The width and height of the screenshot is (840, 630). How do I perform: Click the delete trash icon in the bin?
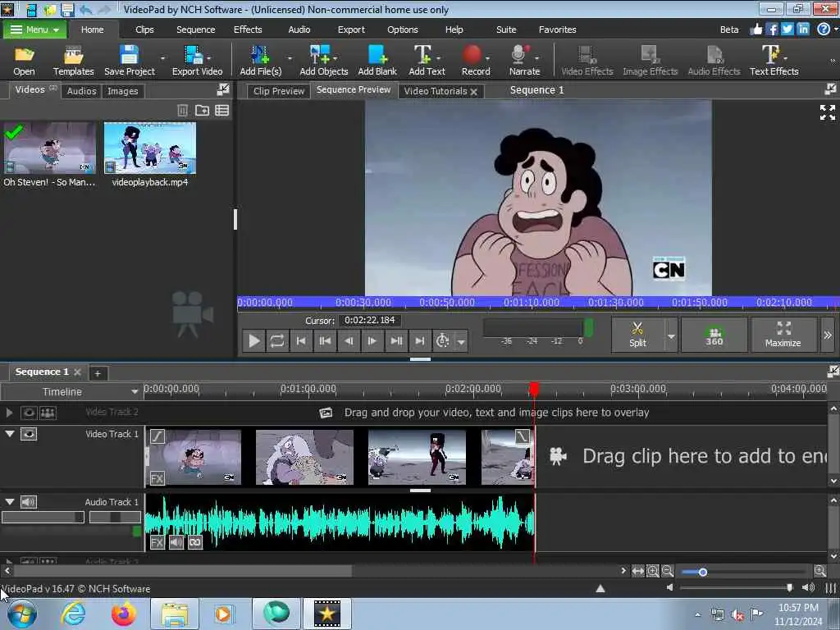point(183,111)
